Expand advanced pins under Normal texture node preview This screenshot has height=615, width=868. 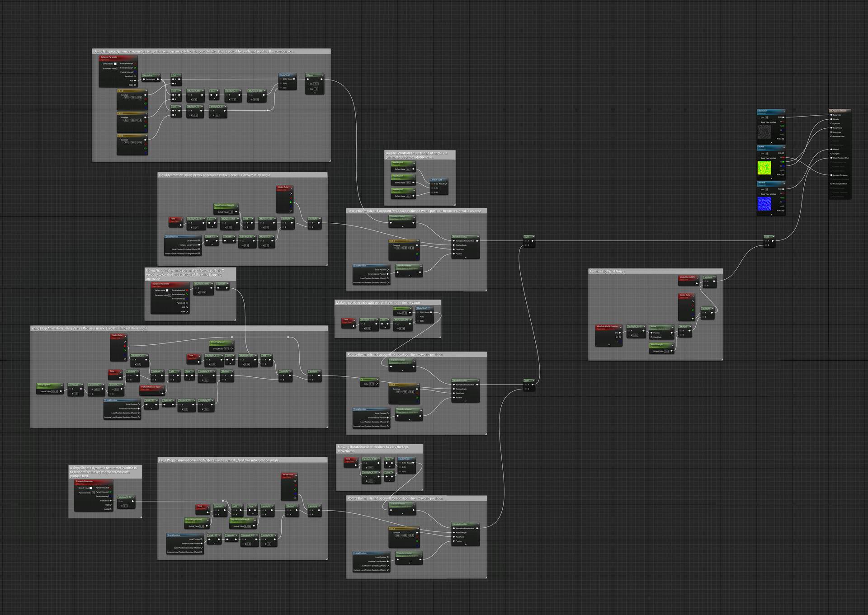coord(771,214)
